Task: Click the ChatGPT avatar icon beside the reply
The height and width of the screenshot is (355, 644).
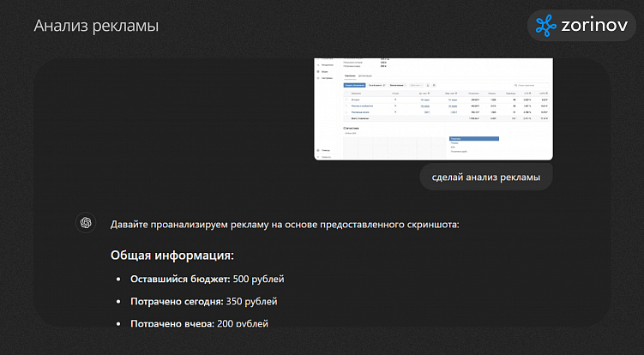Action: pos(86,223)
